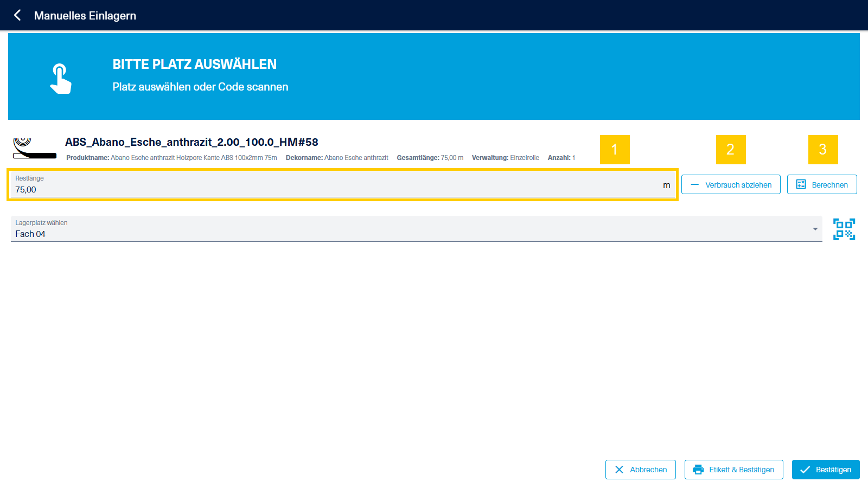868x488 pixels.
Task: Confirm storage with Bestätigen
Action: (x=825, y=470)
